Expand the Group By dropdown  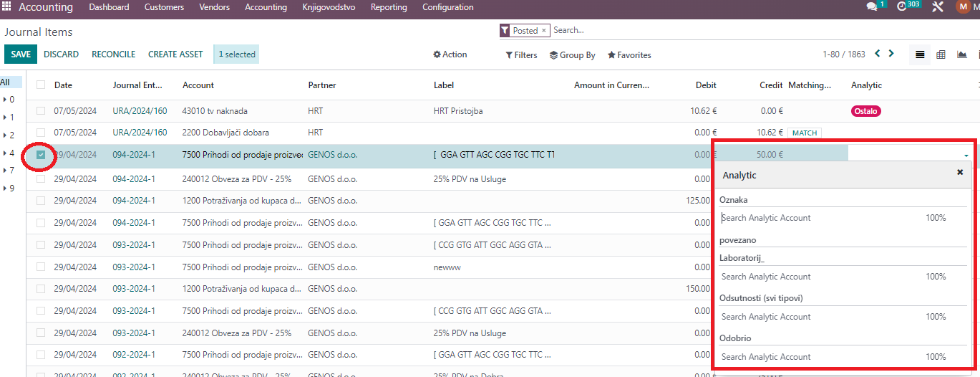[x=572, y=55]
